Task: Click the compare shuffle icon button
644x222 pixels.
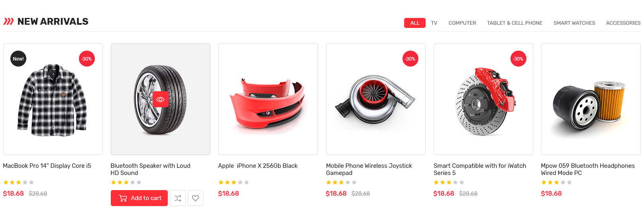Action: (178, 198)
